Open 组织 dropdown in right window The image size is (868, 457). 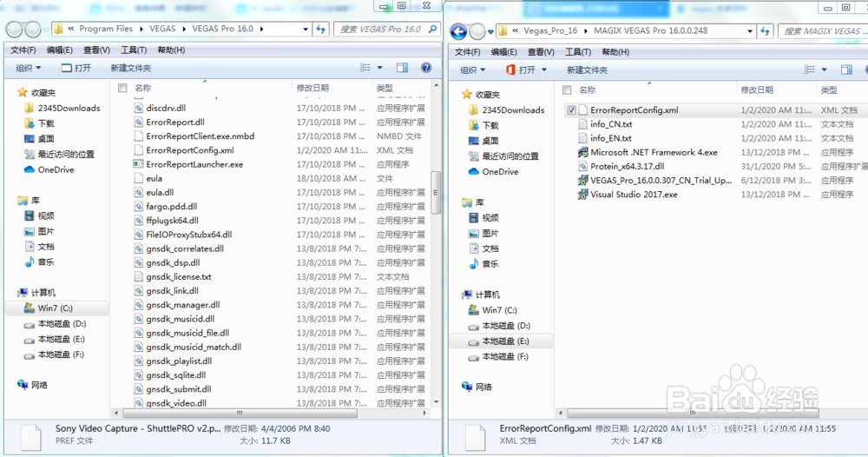click(473, 70)
